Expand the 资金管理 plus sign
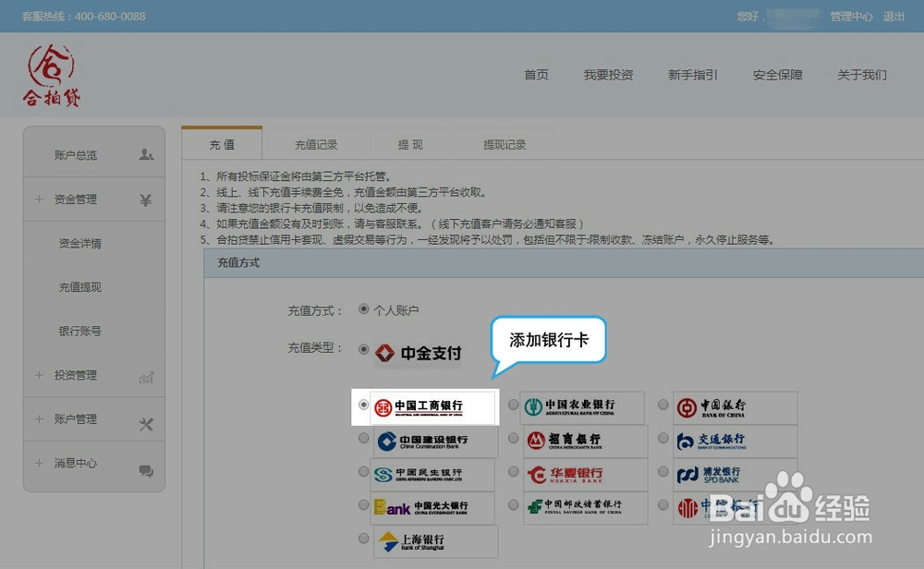The height and width of the screenshot is (569, 924). click(39, 200)
